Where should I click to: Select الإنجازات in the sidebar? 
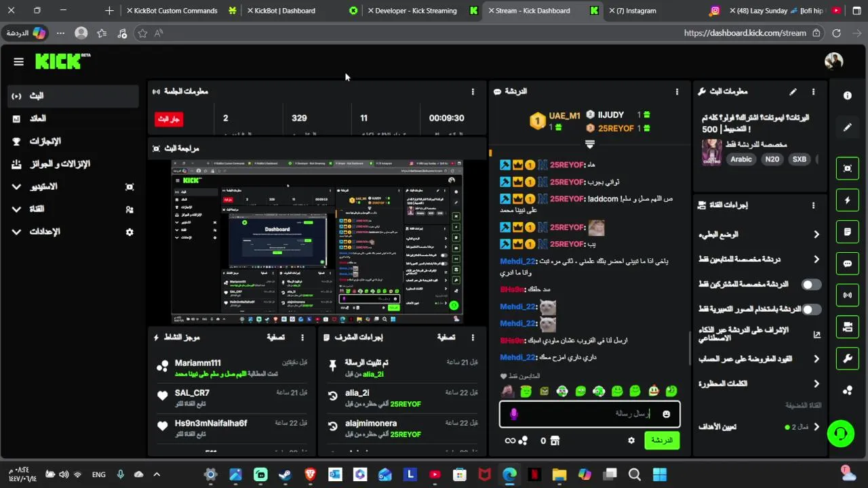tap(73, 142)
